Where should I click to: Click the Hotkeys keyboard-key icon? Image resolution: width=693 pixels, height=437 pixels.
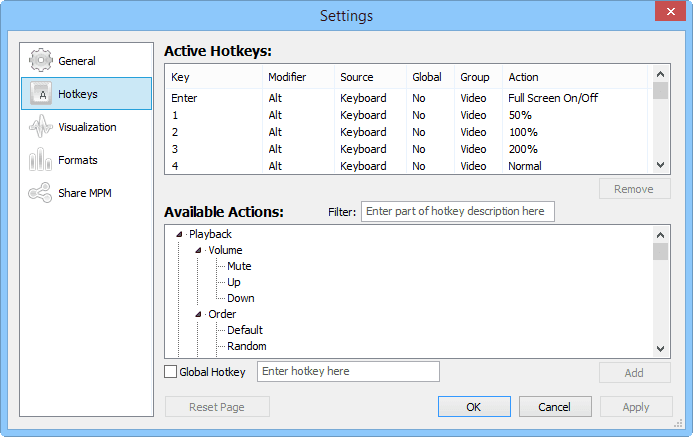tap(41, 93)
